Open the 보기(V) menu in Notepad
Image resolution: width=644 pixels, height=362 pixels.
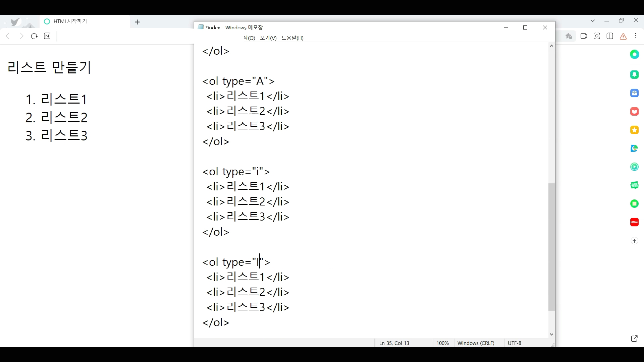click(268, 38)
